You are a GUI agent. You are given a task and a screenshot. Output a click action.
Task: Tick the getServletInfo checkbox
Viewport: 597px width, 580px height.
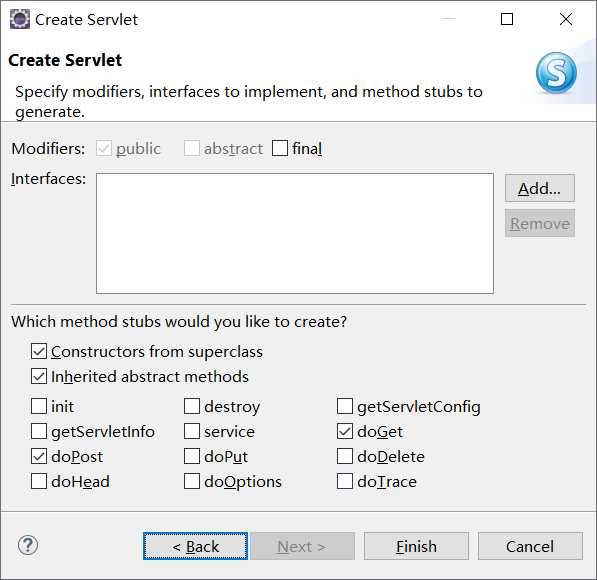point(39,431)
